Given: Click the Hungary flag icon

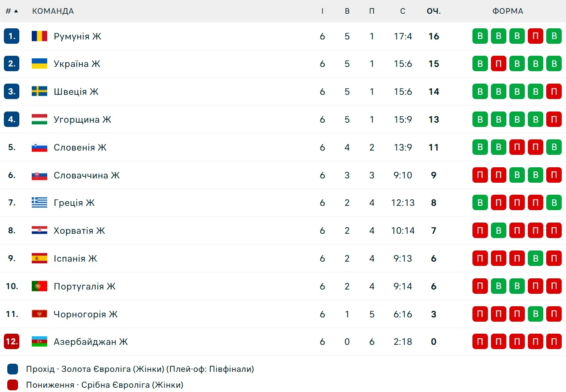Looking at the screenshot, I should coord(39,119).
